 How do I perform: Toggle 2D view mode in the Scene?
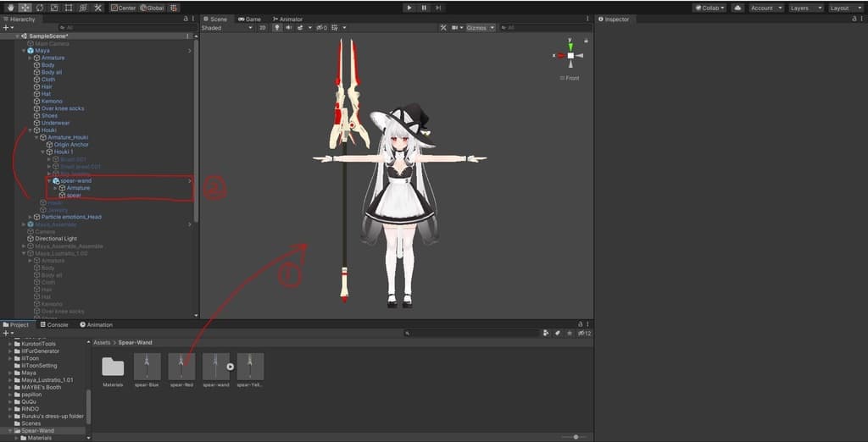(263, 28)
